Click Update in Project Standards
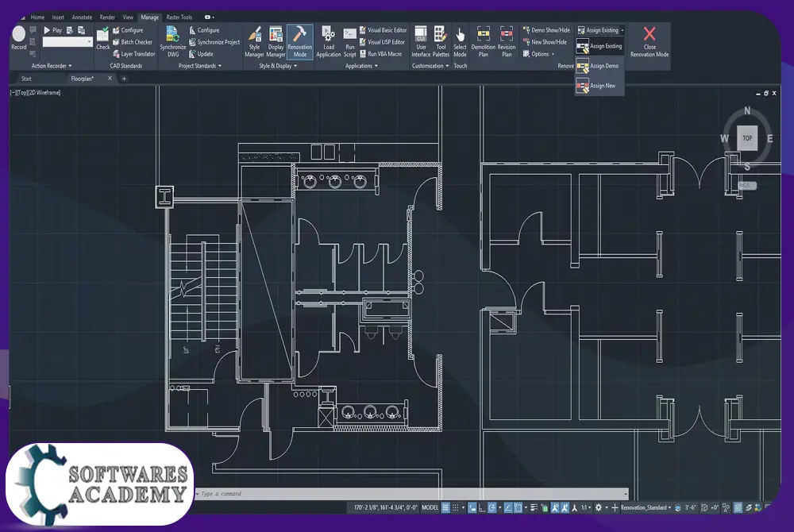The width and height of the screenshot is (794, 532). click(201, 54)
